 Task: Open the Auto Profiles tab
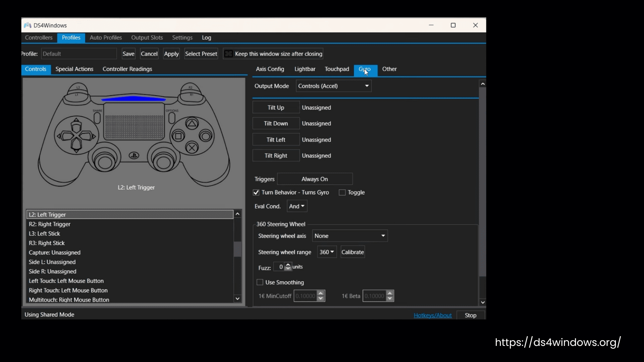(x=106, y=38)
